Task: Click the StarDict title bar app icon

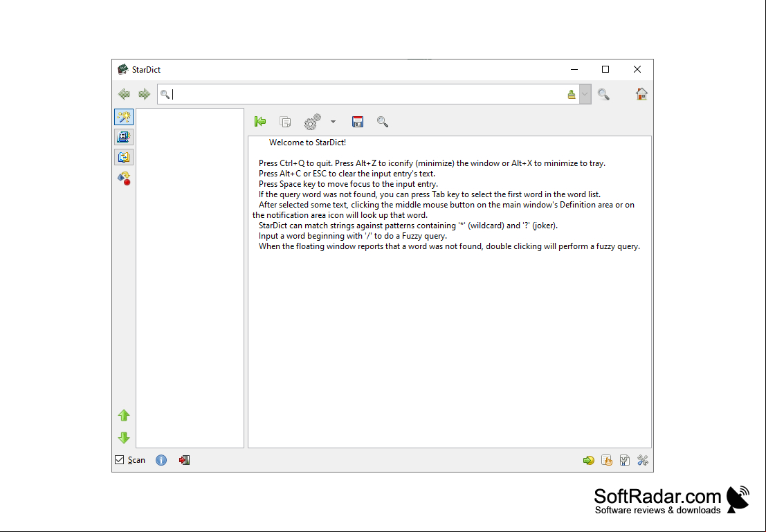Action: click(x=122, y=69)
